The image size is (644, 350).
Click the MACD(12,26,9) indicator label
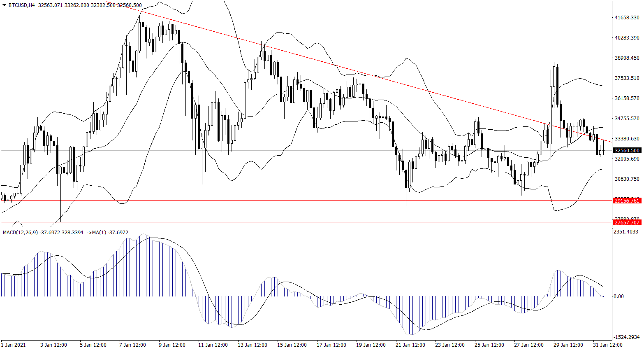pyautogui.click(x=21, y=233)
